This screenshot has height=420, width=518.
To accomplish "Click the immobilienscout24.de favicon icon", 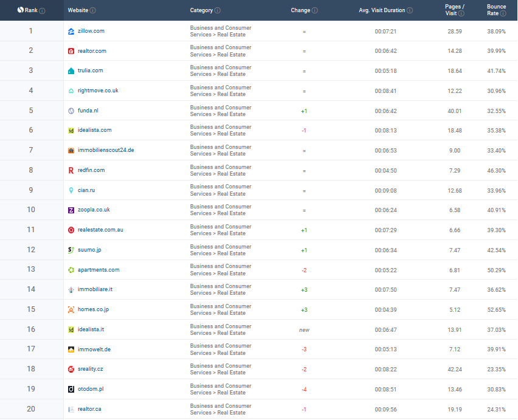I will click(71, 151).
